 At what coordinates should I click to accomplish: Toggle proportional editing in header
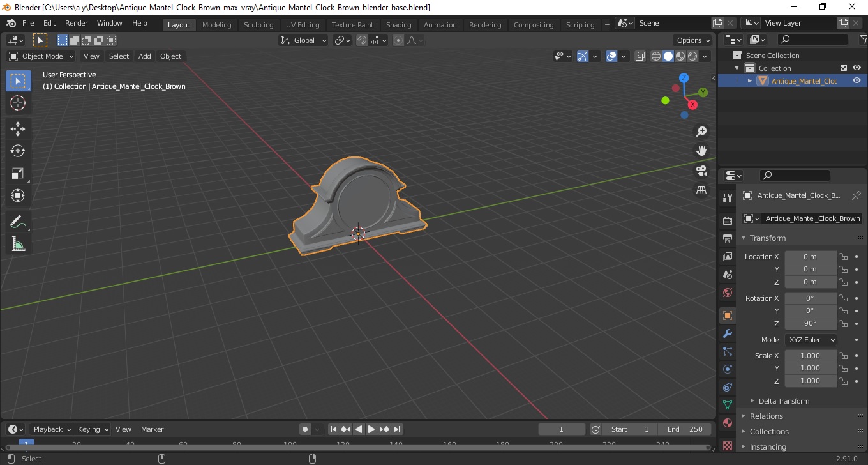[x=398, y=40]
